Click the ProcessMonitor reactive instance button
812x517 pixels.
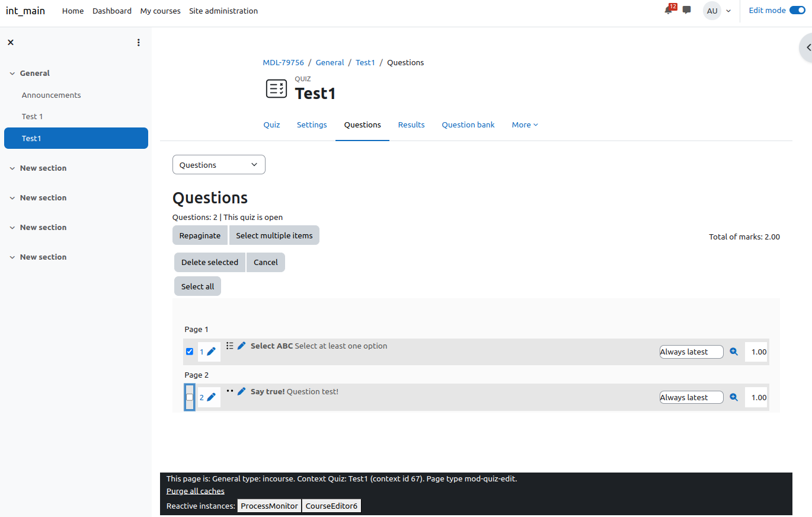(x=269, y=506)
